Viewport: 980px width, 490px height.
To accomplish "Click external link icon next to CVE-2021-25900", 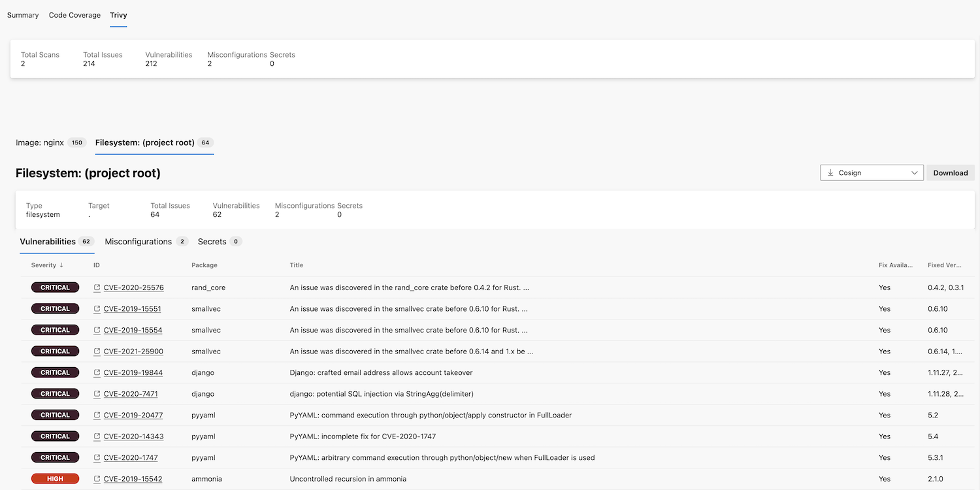I will 98,351.
